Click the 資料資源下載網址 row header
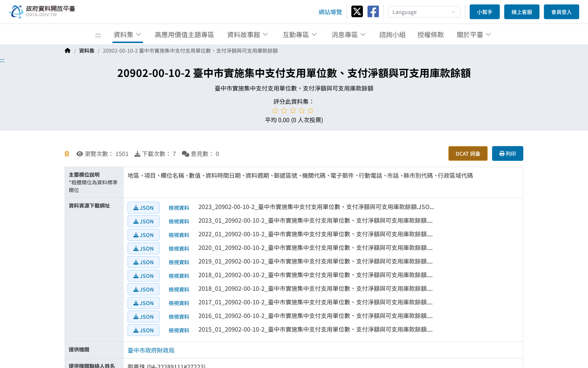This screenshot has height=368, width=588. (94, 270)
